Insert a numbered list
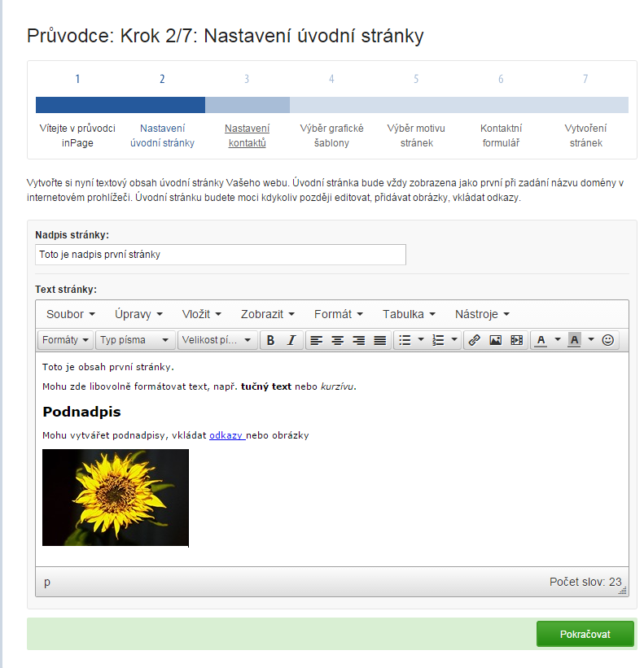 click(438, 340)
